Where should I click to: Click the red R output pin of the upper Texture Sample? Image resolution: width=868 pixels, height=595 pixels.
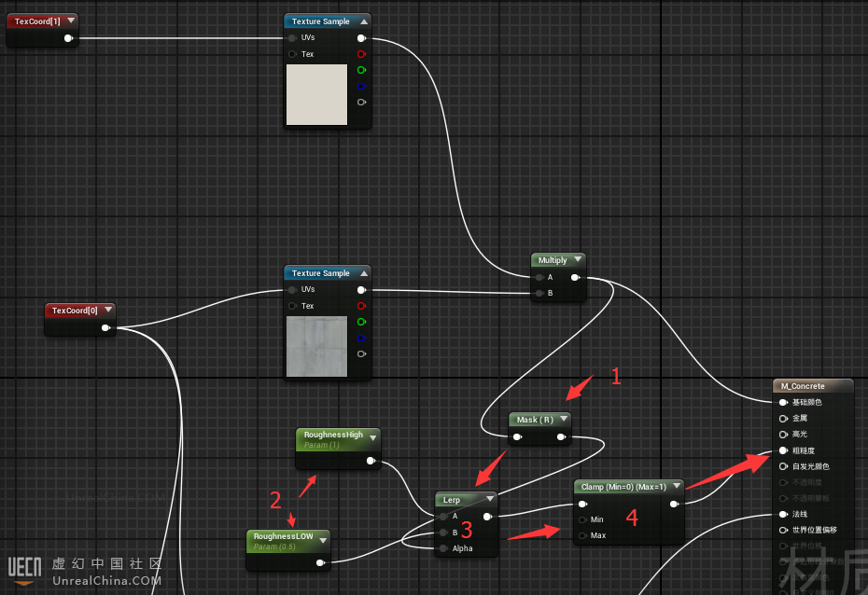point(361,54)
